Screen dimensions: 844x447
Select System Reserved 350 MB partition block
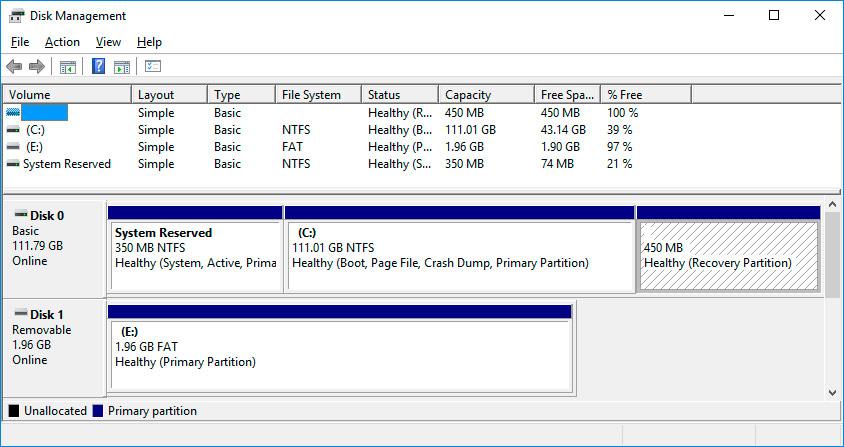pos(195,249)
